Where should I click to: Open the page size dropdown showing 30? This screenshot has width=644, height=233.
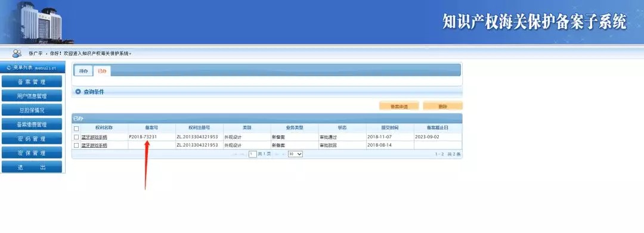[295, 154]
